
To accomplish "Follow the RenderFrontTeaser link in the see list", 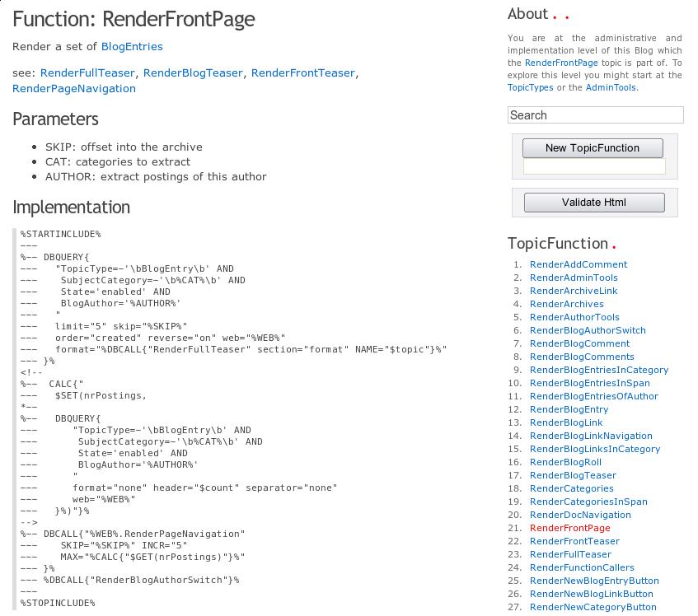I will tap(302, 72).
